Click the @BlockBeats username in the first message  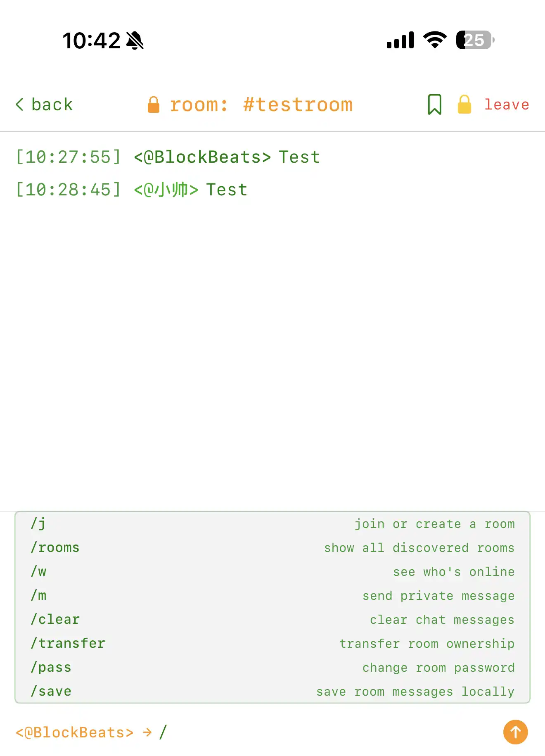tap(201, 157)
